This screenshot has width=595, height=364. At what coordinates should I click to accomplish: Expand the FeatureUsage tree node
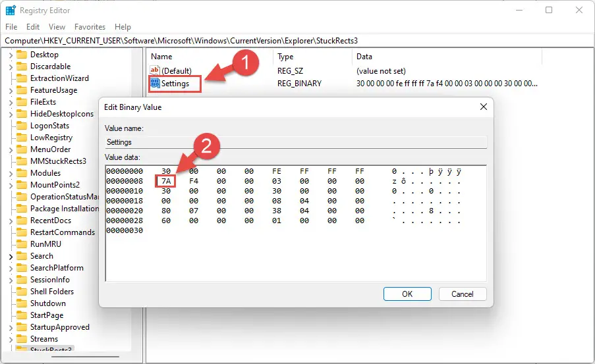click(11, 91)
